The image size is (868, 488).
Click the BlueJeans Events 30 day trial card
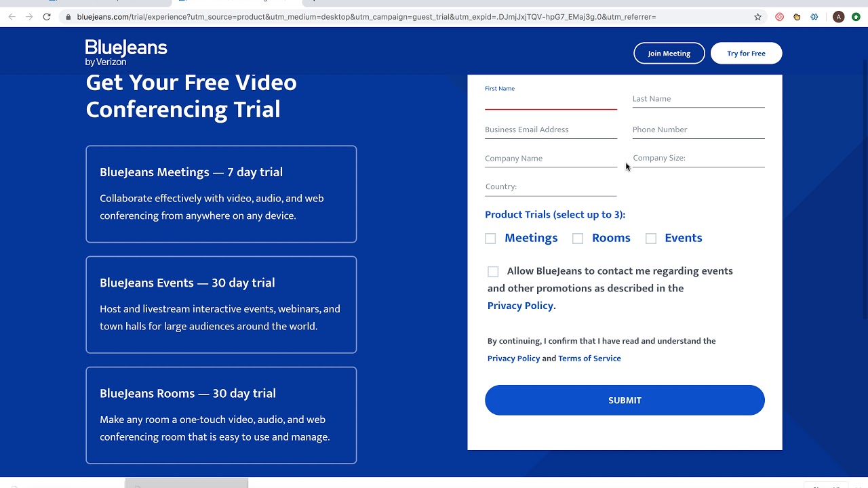coord(221,305)
